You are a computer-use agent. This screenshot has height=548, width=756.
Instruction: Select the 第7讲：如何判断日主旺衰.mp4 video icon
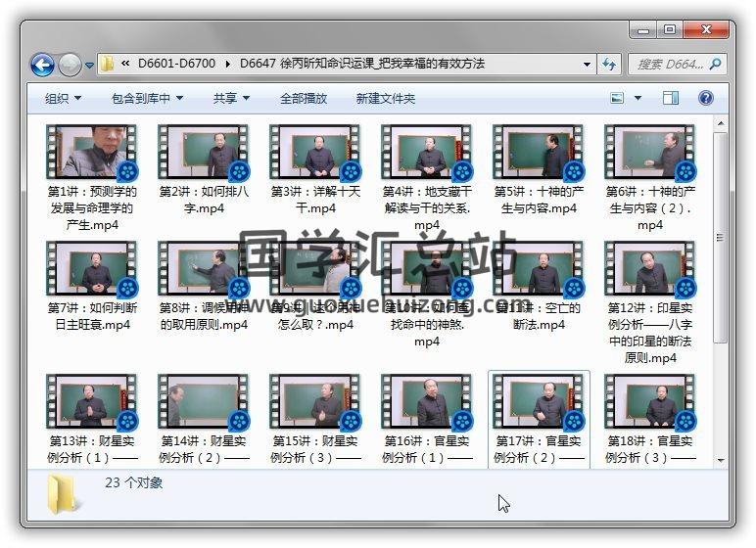(x=91, y=267)
